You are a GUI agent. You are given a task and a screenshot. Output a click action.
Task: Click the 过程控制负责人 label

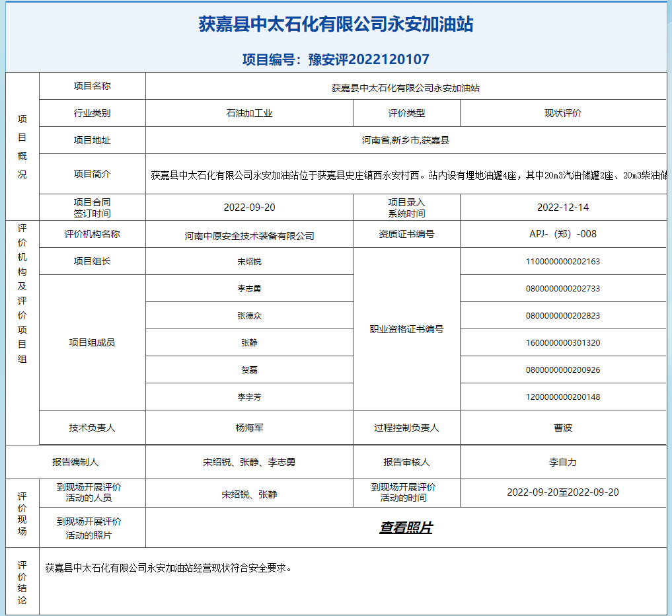407,428
